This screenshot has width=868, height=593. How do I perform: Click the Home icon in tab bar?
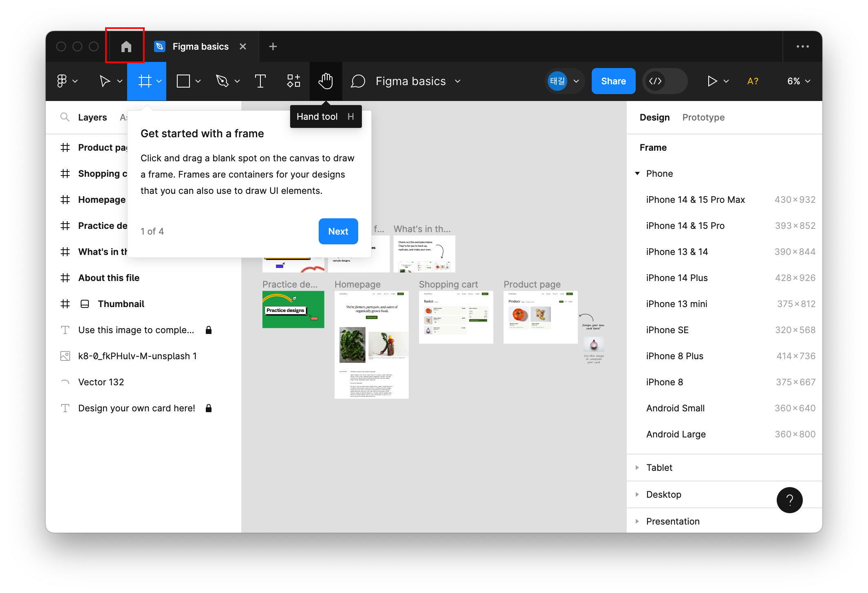point(126,46)
